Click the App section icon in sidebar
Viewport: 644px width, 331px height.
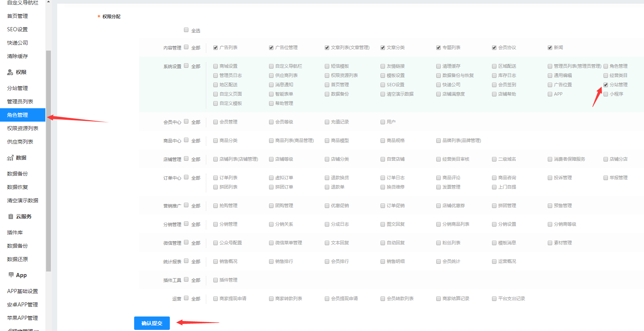[x=11, y=275]
